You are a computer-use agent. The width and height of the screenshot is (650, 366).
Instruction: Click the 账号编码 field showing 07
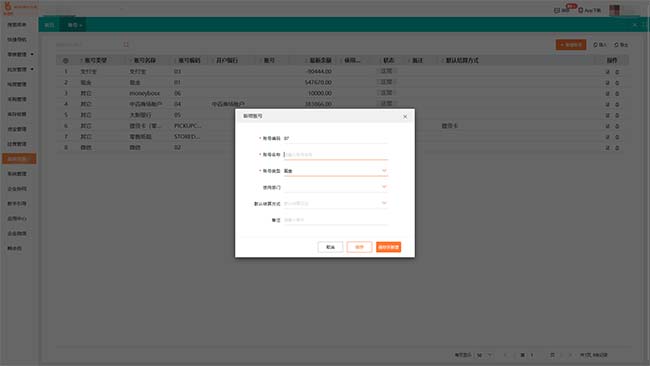(x=336, y=138)
